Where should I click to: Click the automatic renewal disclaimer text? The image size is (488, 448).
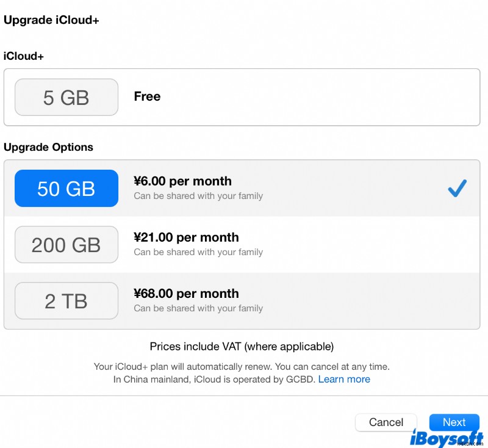(242, 366)
